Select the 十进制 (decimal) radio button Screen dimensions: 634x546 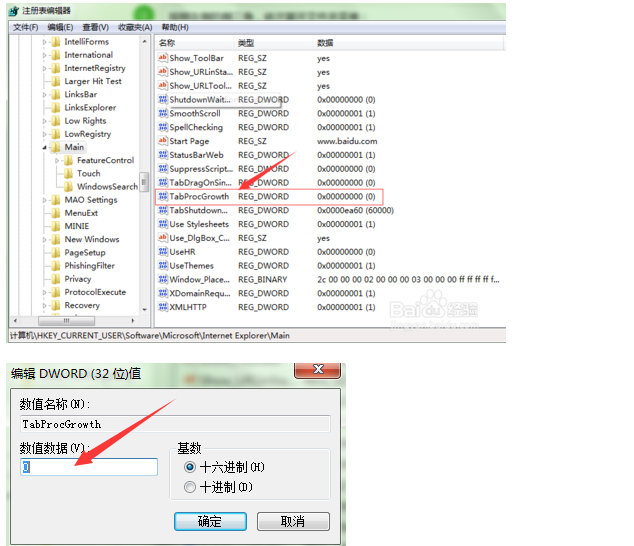190,487
